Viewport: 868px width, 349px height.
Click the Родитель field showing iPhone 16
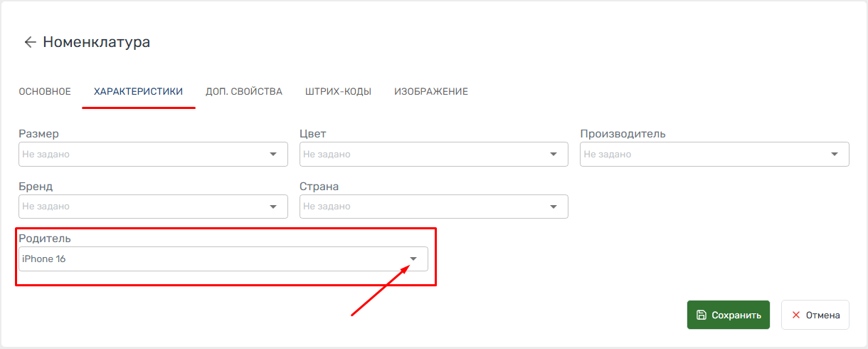[x=206, y=259]
